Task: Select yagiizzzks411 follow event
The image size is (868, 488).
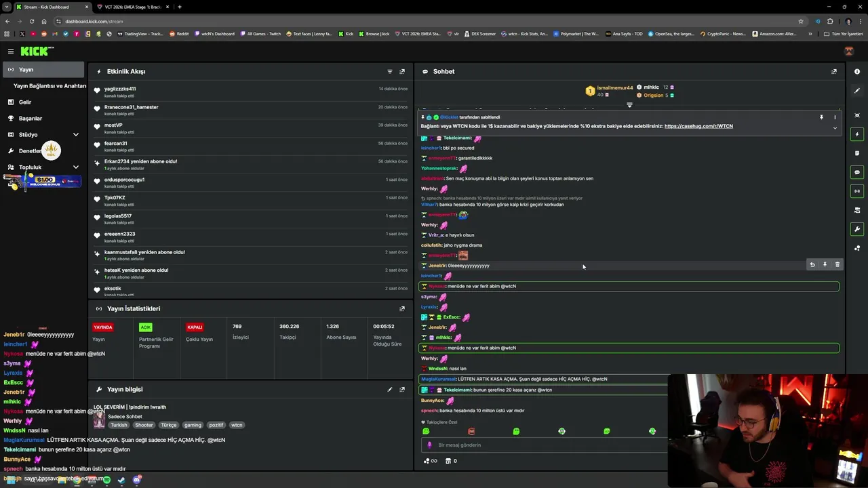Action: (x=251, y=91)
